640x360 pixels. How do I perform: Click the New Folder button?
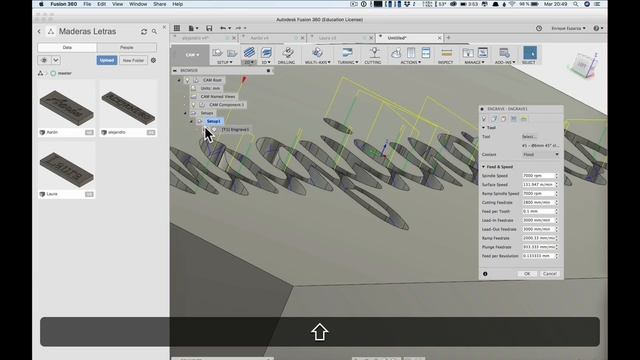point(133,60)
